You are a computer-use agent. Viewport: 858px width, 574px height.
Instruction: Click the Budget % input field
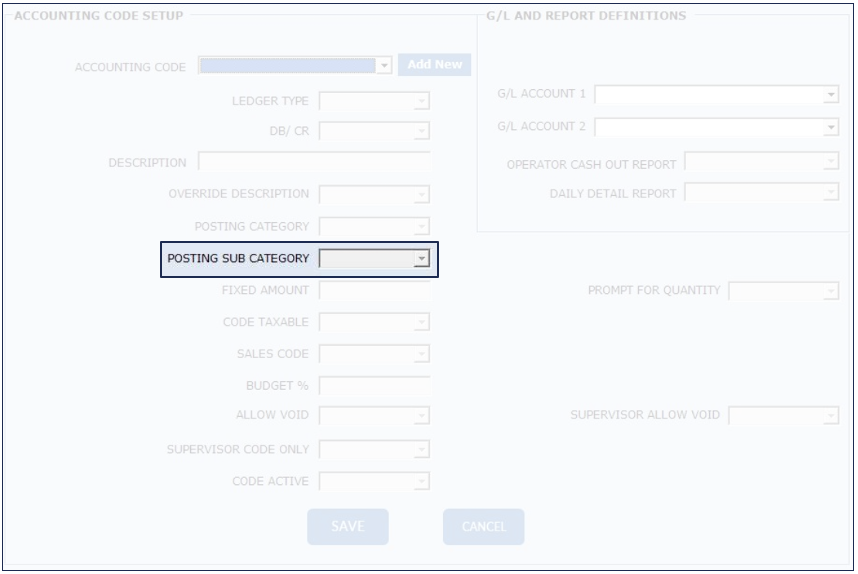(373, 386)
